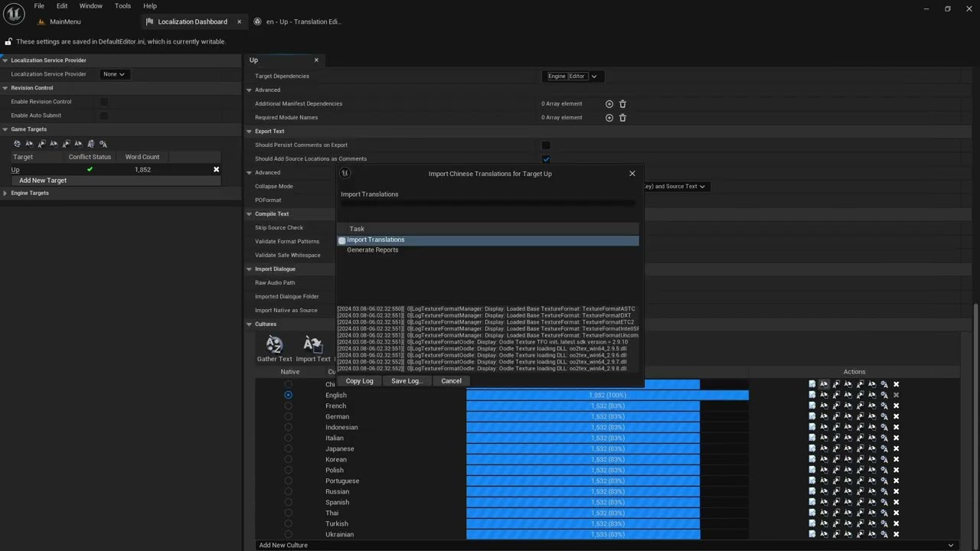
Task: Set Spanish as native culture radio
Action: (289, 502)
